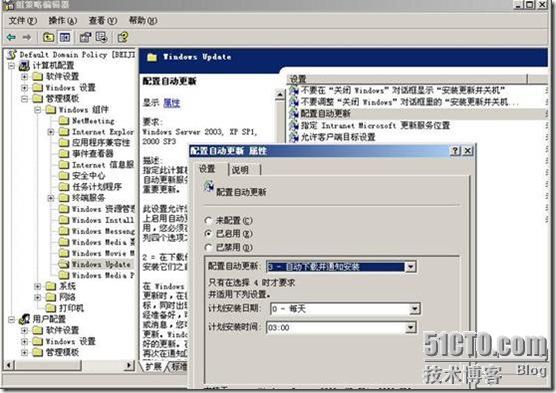
Task: Close the 配置自动更新 属性 dialog
Action: coord(468,151)
